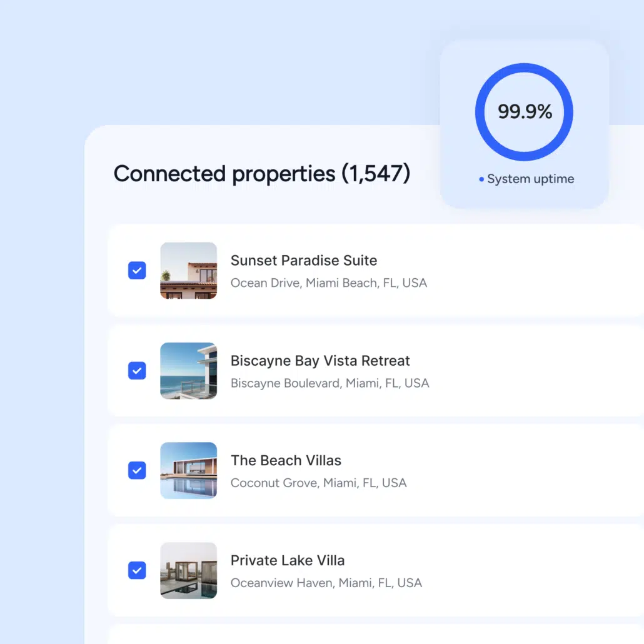Open the Biscayne Bay Vista Retreat title
This screenshot has height=644, width=644.
coord(320,361)
